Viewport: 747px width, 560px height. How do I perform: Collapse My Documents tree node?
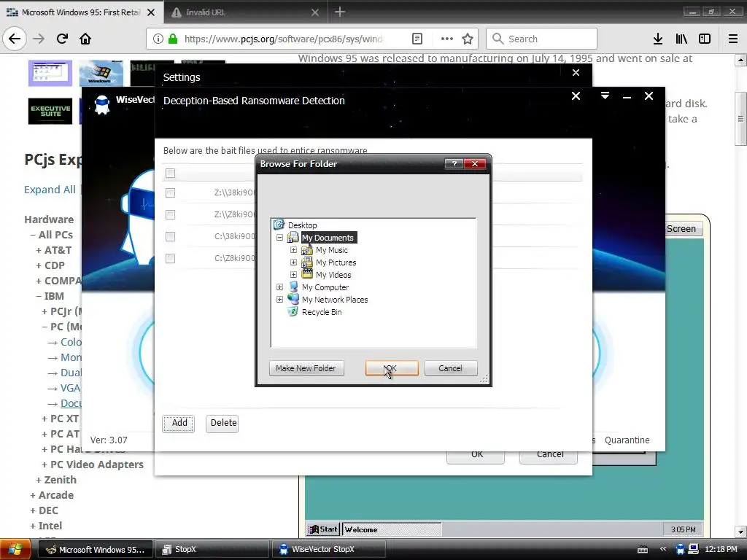[279, 237]
